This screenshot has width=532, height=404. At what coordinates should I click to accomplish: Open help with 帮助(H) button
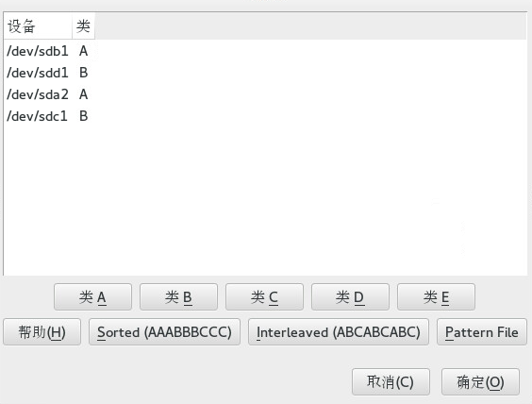click(x=42, y=332)
